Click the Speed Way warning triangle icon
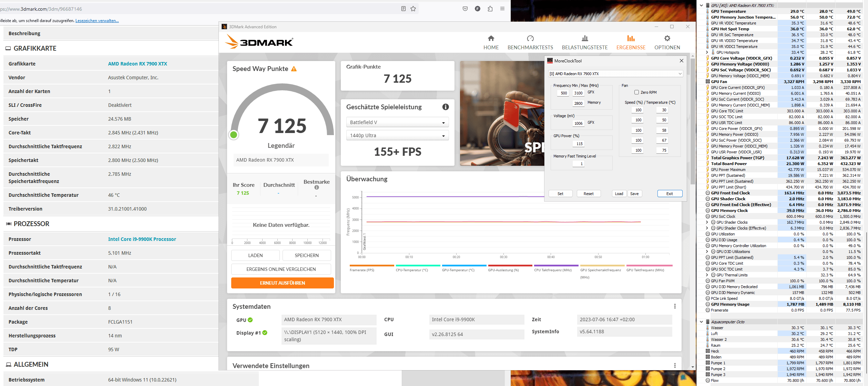 click(294, 69)
